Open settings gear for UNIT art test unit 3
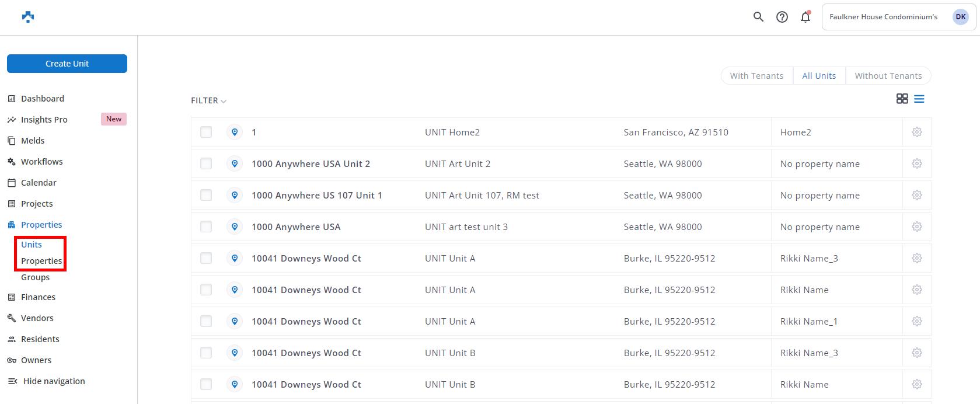The image size is (980, 404). pyautogui.click(x=916, y=227)
